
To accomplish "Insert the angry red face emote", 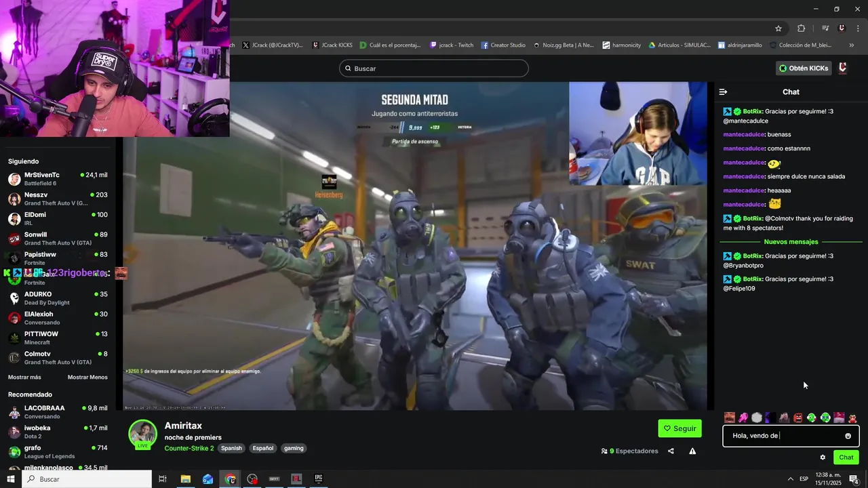I will pyautogui.click(x=798, y=418).
